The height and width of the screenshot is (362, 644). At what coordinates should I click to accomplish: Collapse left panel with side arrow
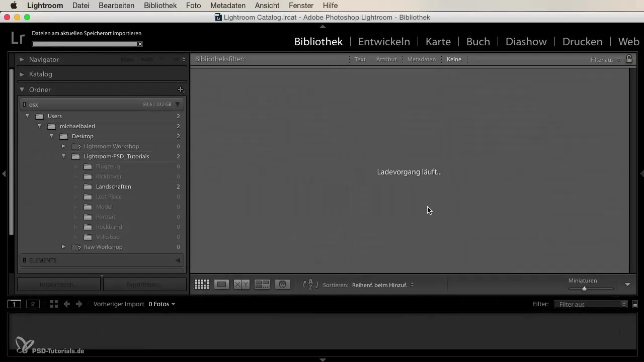click(x=4, y=173)
